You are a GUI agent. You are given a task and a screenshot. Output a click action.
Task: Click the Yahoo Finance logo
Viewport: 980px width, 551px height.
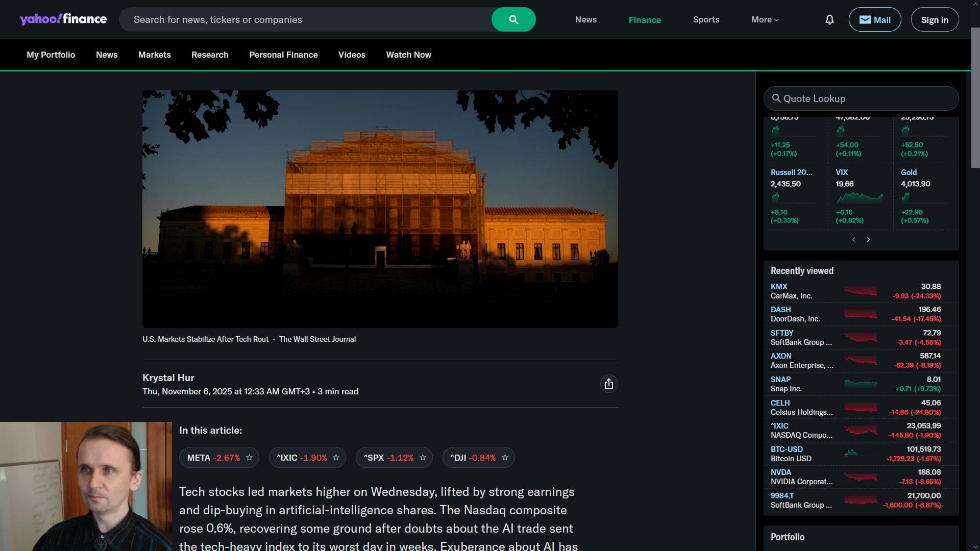pyautogui.click(x=63, y=19)
